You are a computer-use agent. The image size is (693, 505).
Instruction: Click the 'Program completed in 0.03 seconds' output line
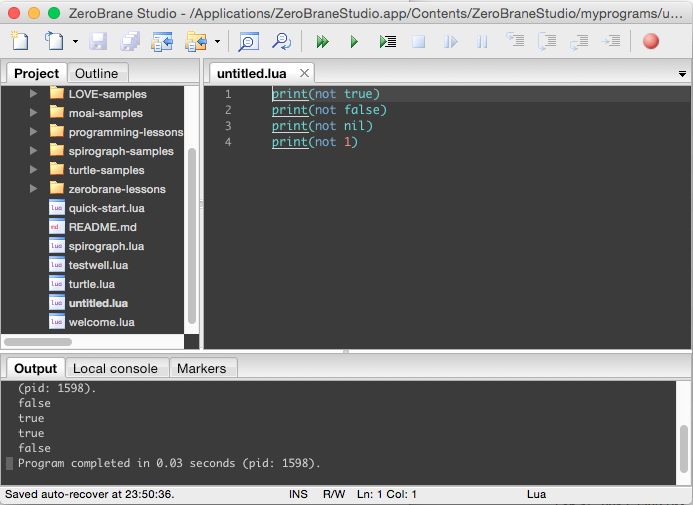pos(169,463)
